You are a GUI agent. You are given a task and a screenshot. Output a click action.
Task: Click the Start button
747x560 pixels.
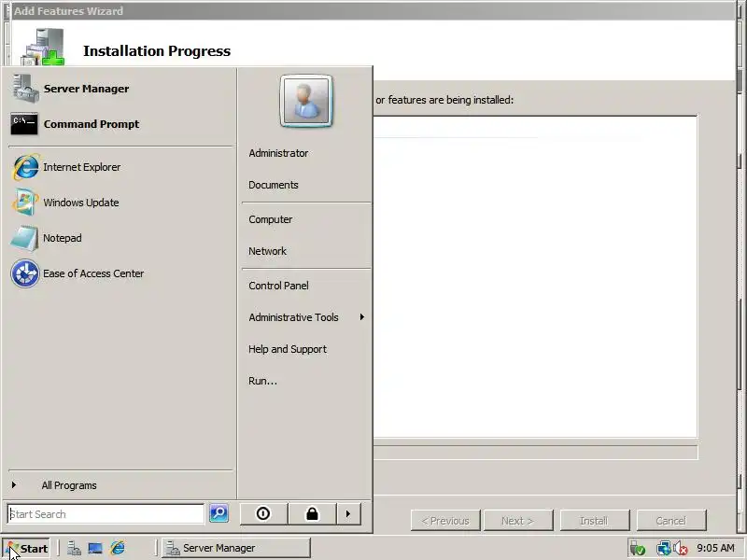[x=27, y=549]
